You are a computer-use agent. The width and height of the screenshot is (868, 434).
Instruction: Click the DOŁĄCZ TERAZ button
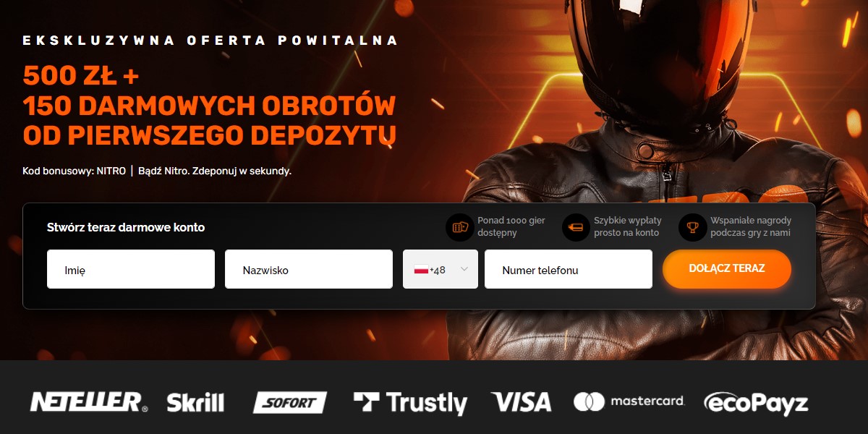[x=727, y=268]
